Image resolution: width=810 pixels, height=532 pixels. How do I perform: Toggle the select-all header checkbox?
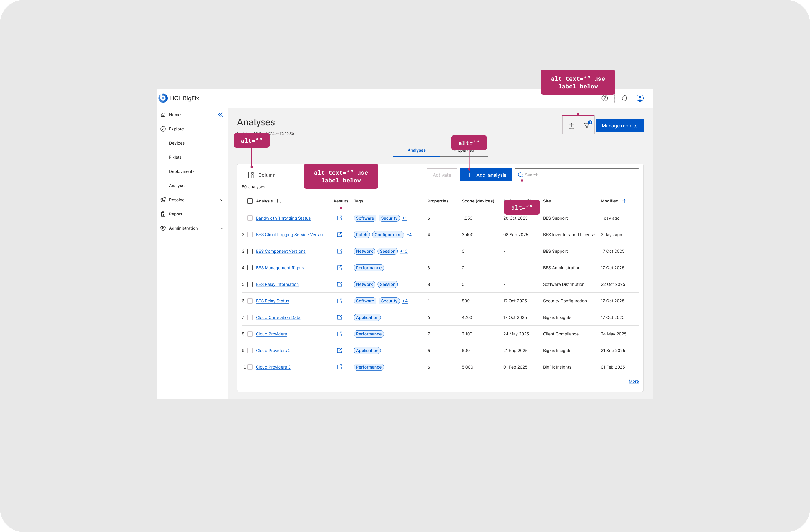tap(250, 201)
